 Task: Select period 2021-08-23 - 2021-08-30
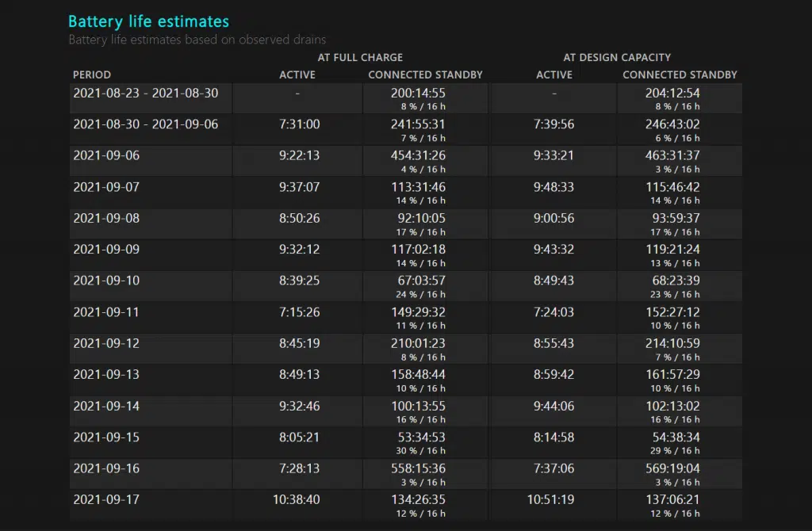tap(146, 94)
